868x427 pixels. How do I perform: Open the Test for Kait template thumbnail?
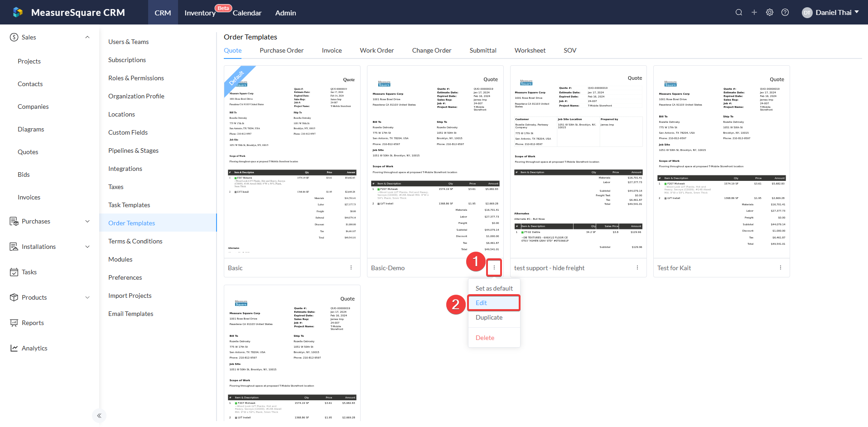pyautogui.click(x=722, y=162)
